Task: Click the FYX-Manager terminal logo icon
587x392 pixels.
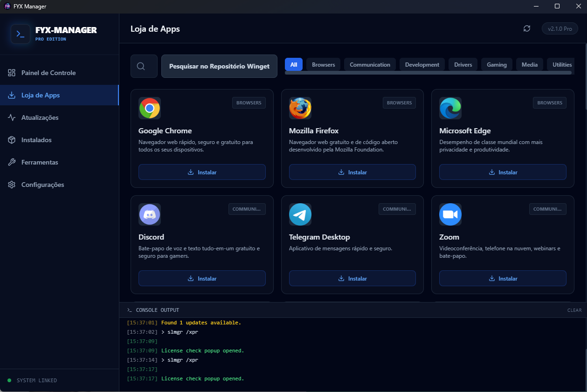Action: (x=20, y=34)
